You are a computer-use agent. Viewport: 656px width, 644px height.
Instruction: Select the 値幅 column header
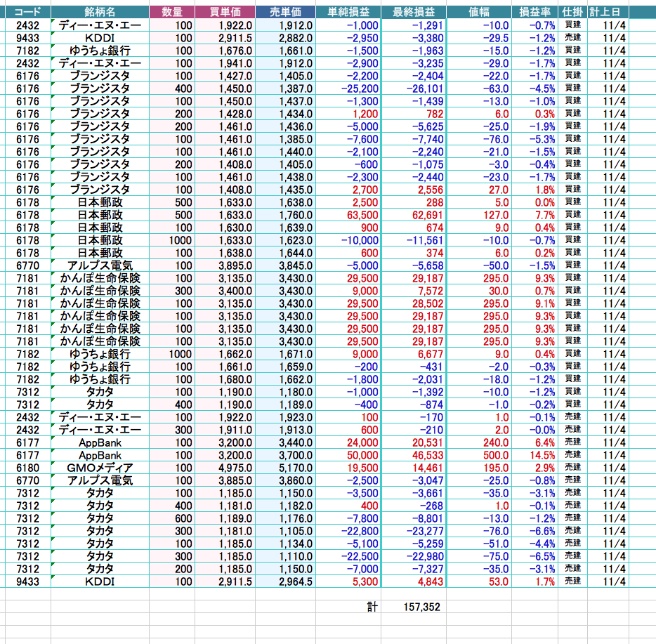tap(479, 12)
